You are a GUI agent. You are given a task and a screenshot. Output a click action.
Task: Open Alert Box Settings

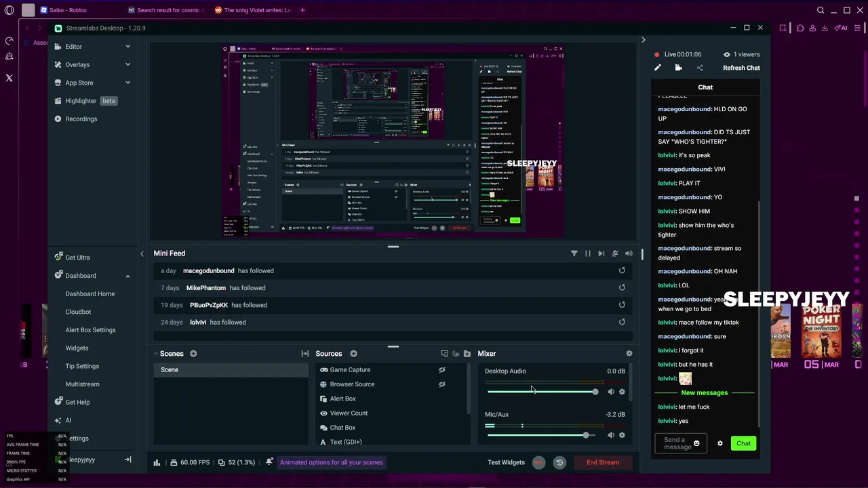point(90,330)
